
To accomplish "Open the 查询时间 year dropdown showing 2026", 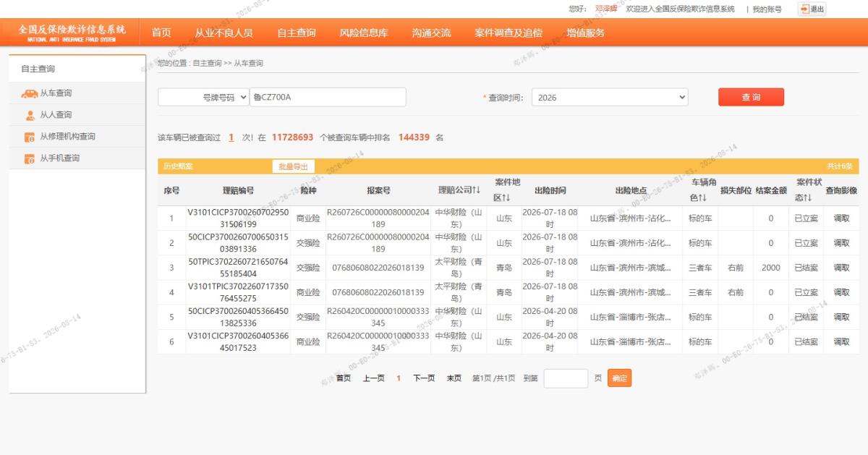I will tap(610, 97).
